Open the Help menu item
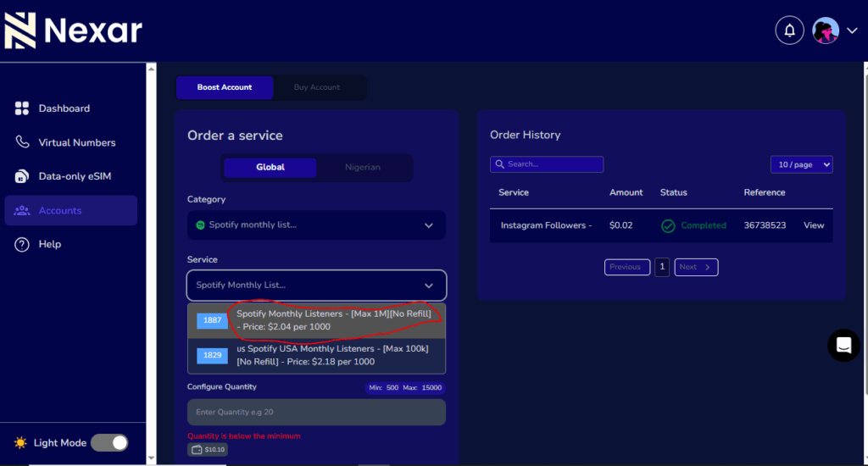The width and height of the screenshot is (868, 466). click(x=50, y=244)
